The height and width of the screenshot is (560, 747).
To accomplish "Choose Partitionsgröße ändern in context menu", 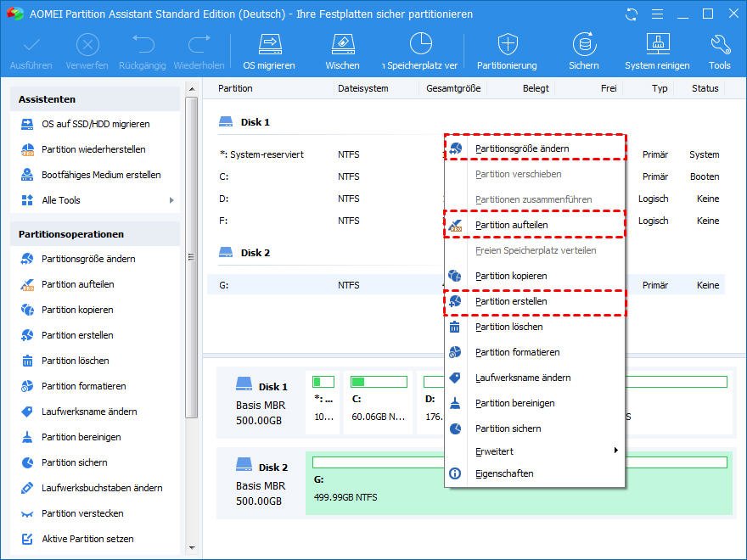I will coord(535,148).
